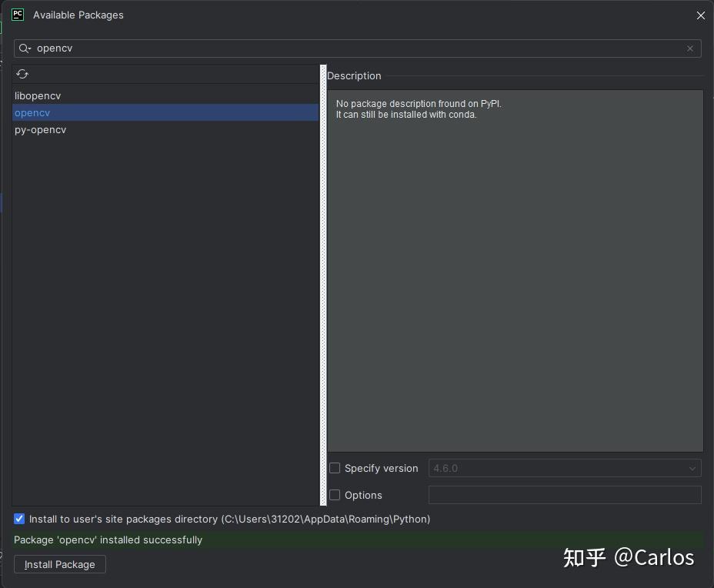Select the libopencv package
This screenshot has width=714, height=588.
[37, 95]
